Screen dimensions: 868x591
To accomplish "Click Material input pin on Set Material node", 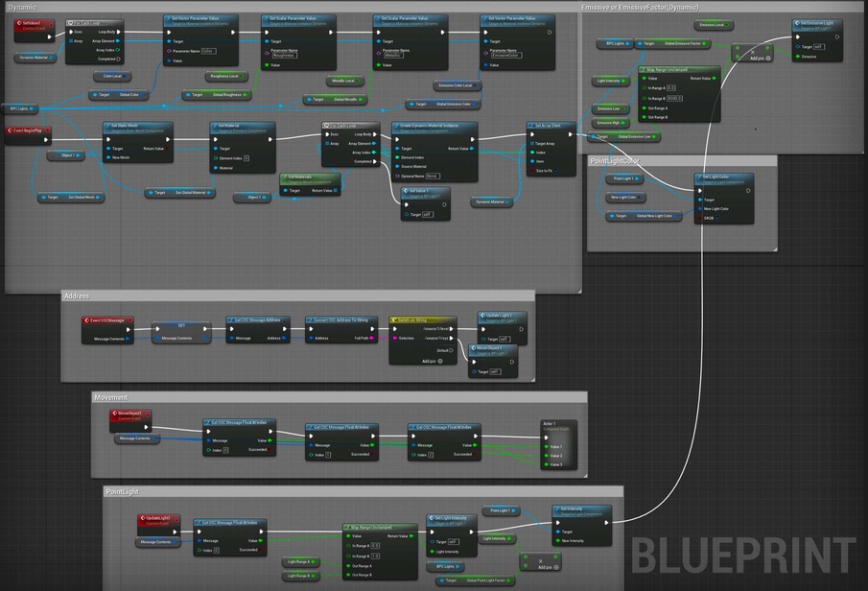I will point(216,168).
